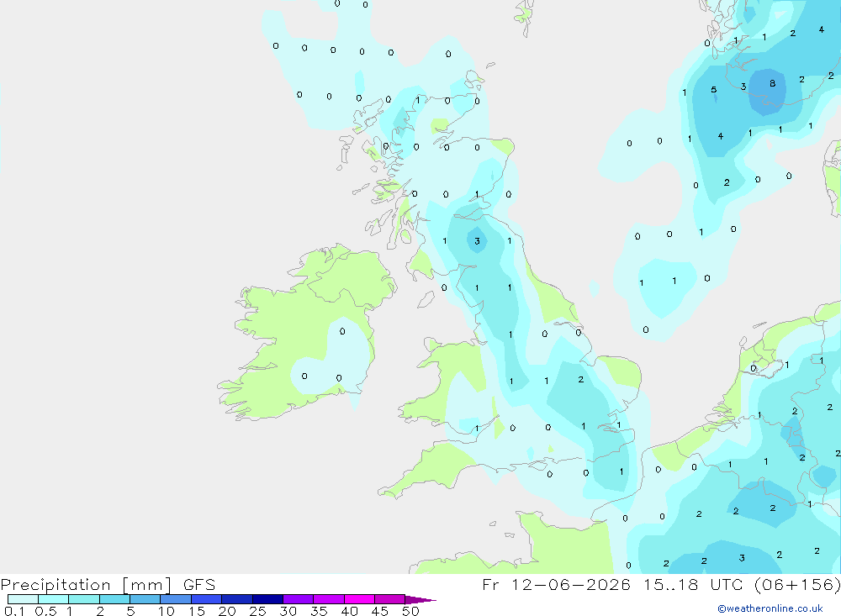Click the 25–30 mm navy legend swatch
Screen dimensions: 841x616
[x=267, y=599]
